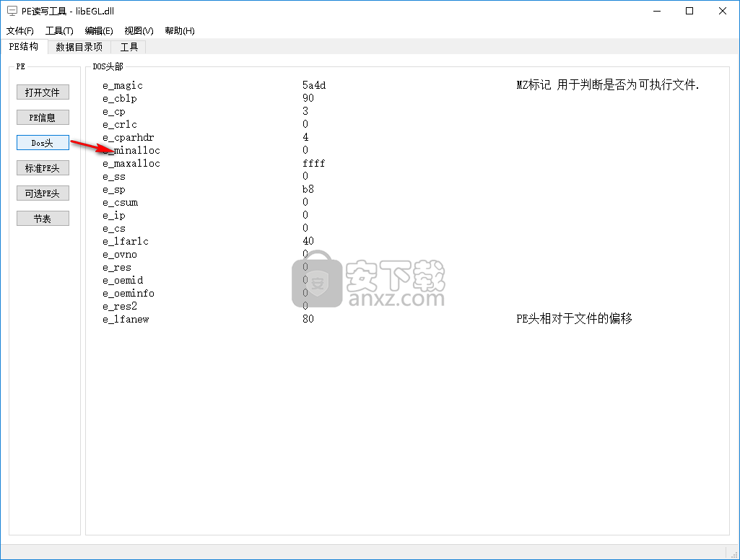Viewport: 740px width, 560px height.
Task: Select the e_oeminfo field label
Action: [x=129, y=294]
